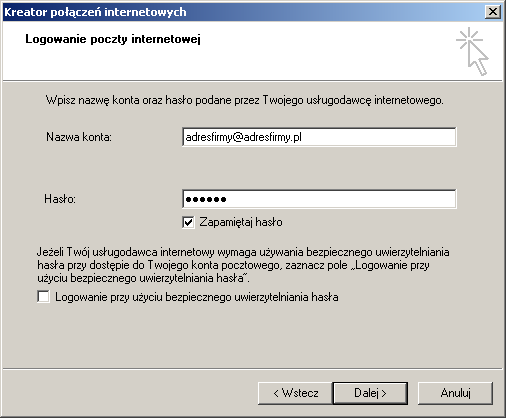Go back with the Wstecz button

click(295, 393)
